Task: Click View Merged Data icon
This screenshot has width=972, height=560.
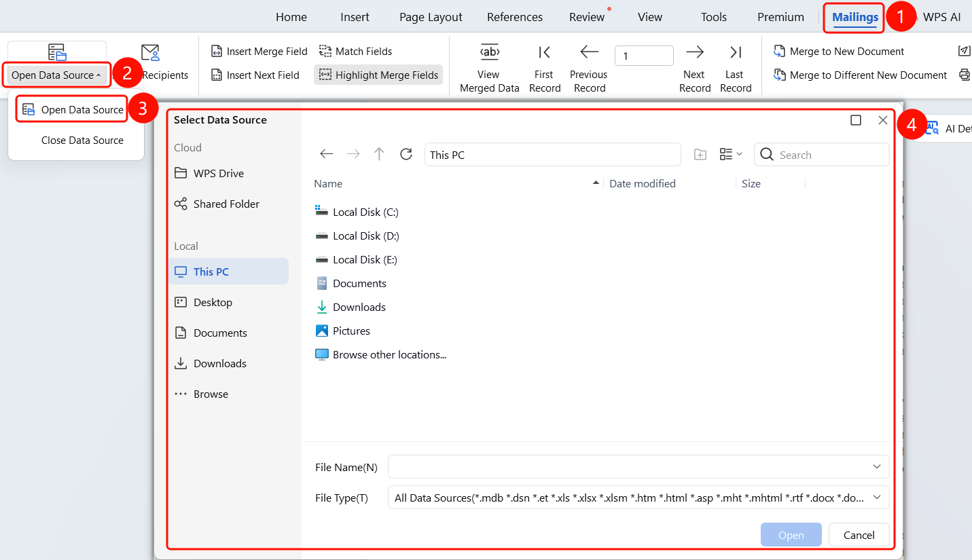Action: click(489, 52)
